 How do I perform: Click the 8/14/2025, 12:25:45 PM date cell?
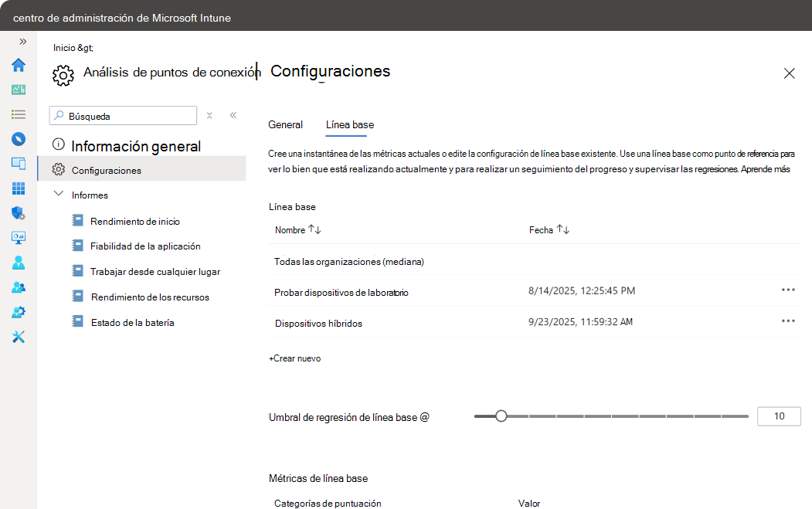[x=582, y=290]
